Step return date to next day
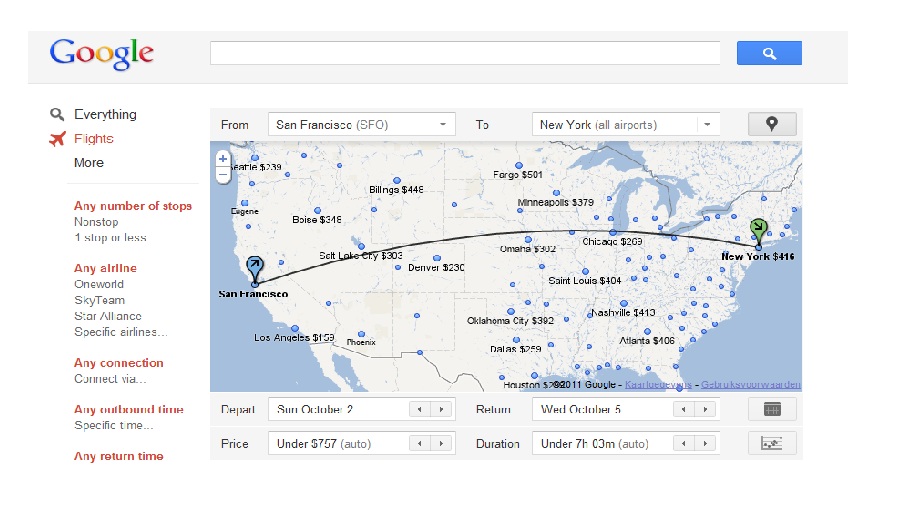Viewport: 900px width, 521px height. point(705,409)
